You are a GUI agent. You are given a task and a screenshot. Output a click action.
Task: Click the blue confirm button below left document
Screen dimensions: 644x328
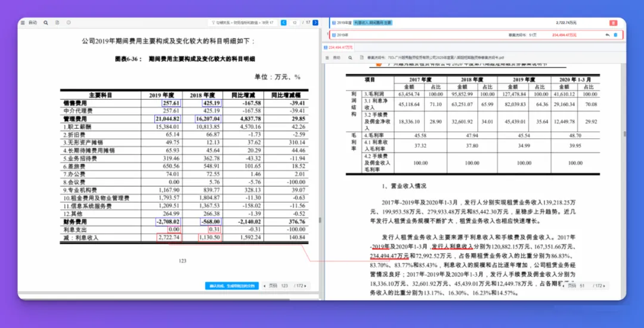232,286
